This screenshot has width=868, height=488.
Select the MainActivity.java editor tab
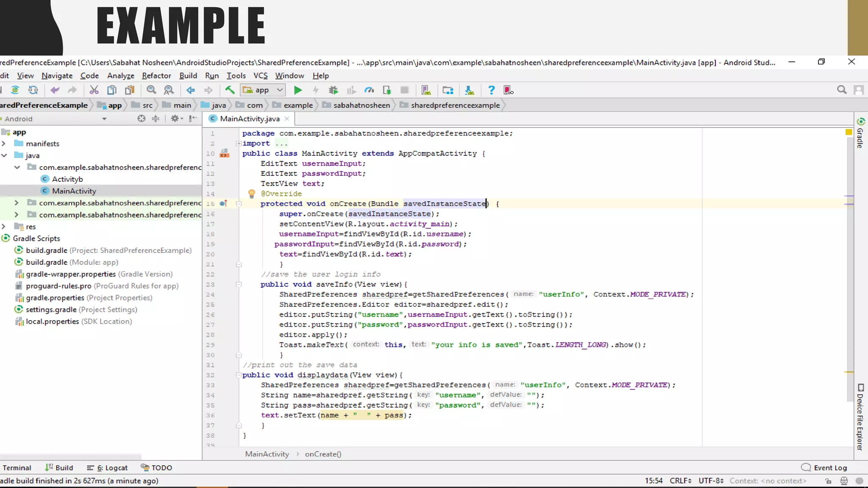[249, 119]
